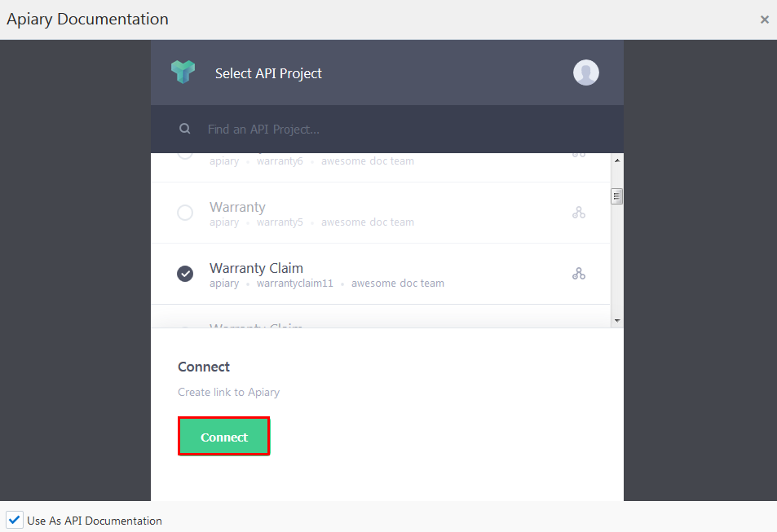Image resolution: width=777 pixels, height=532 pixels.
Task: Click the scrollbar up arrow
Action: pos(617,160)
